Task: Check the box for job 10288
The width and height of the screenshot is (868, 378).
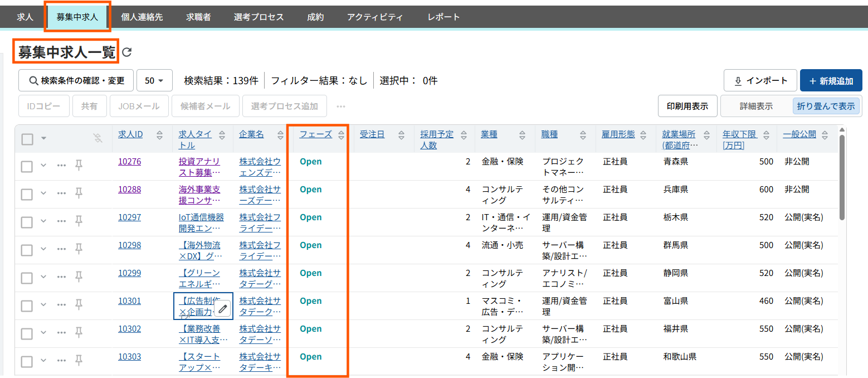Action: tap(27, 194)
